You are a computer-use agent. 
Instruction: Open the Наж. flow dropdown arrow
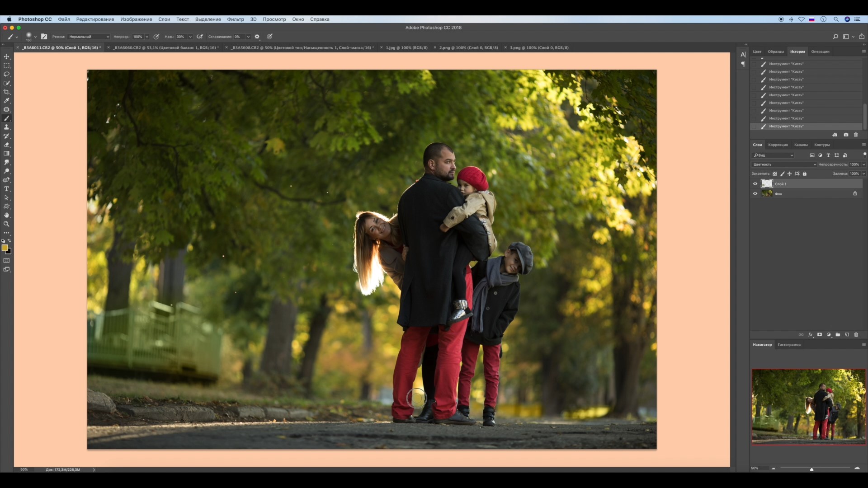point(190,37)
